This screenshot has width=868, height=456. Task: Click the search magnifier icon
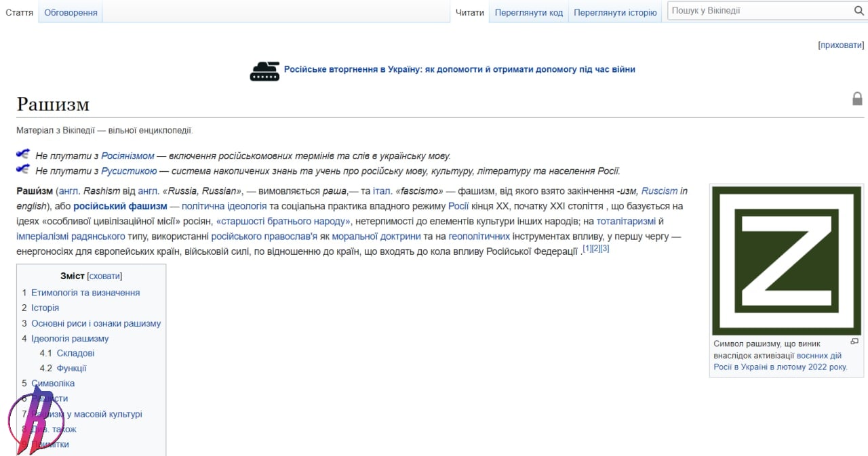[859, 11]
